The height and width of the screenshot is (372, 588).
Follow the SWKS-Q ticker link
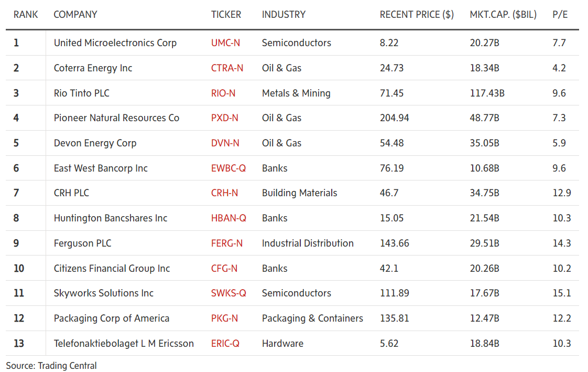[x=228, y=293]
